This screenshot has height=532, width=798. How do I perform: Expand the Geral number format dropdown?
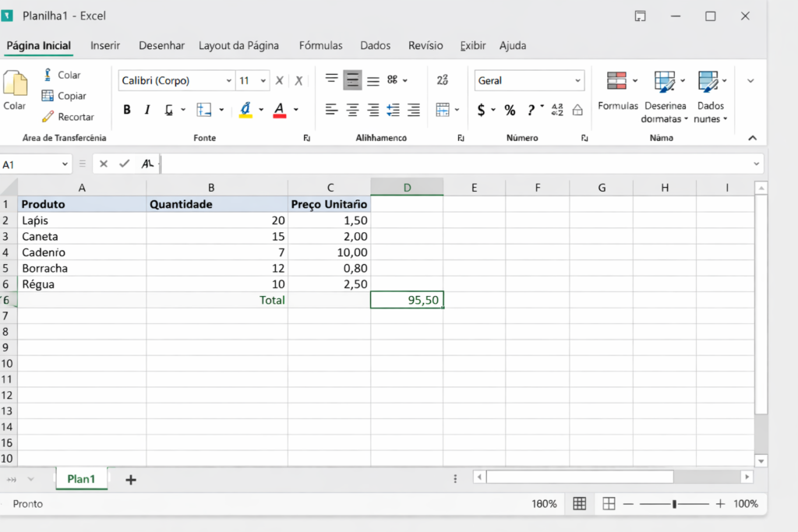coord(577,81)
